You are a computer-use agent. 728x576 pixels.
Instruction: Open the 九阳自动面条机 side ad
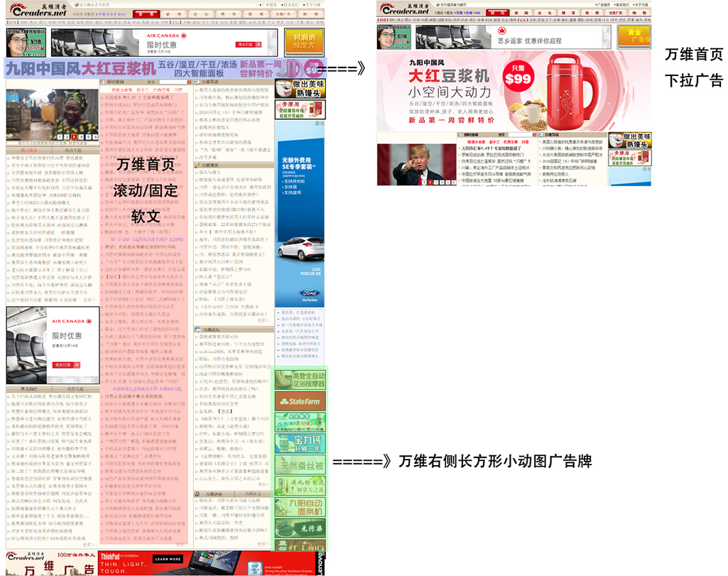click(300, 507)
